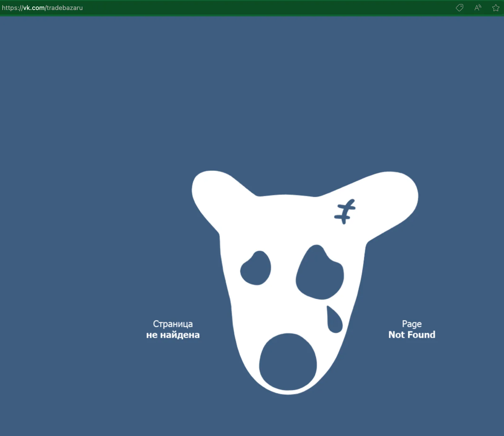The height and width of the screenshot is (436, 504).
Task: Click the dog's larger right eye
Action: tap(320, 273)
